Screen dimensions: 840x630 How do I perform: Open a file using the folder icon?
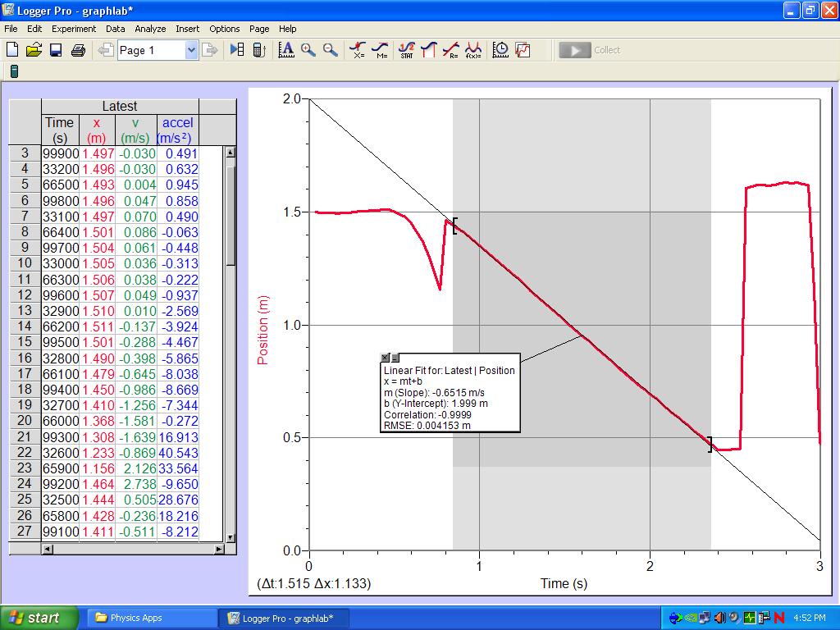click(34, 50)
